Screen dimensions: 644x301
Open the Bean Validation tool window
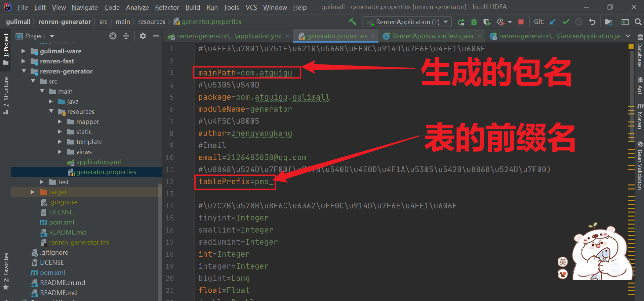[640, 166]
